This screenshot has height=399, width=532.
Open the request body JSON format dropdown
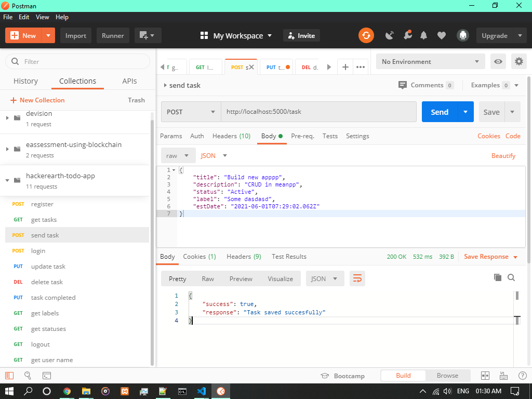(214, 155)
